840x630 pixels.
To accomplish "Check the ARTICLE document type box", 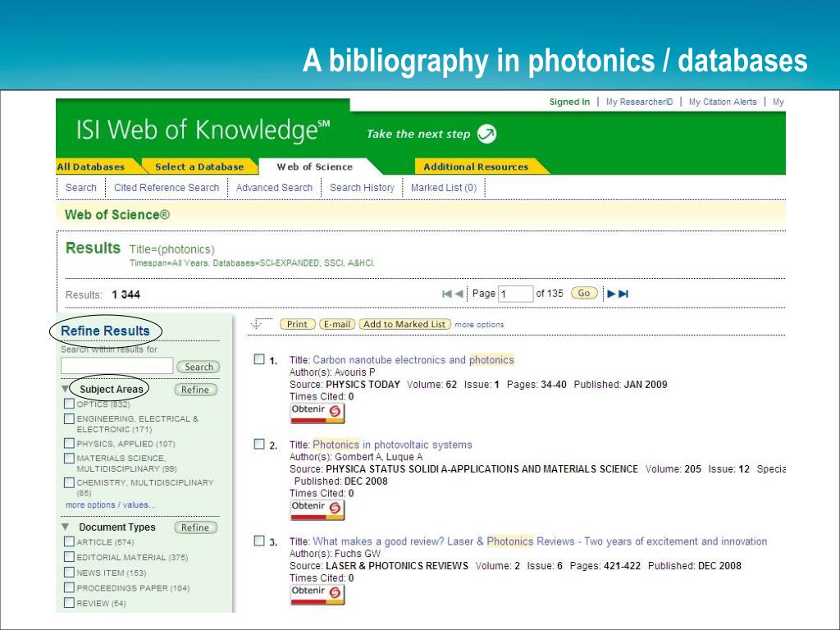I will 69,541.
